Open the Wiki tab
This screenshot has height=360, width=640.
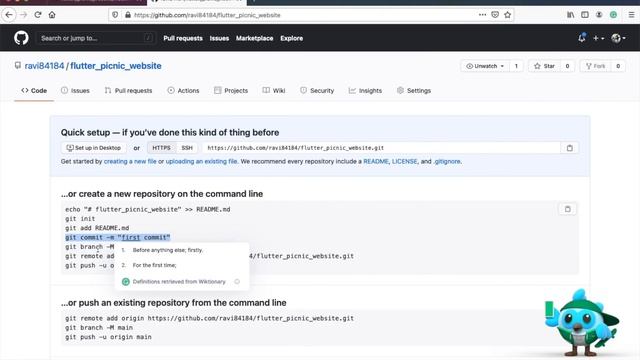coord(274,91)
